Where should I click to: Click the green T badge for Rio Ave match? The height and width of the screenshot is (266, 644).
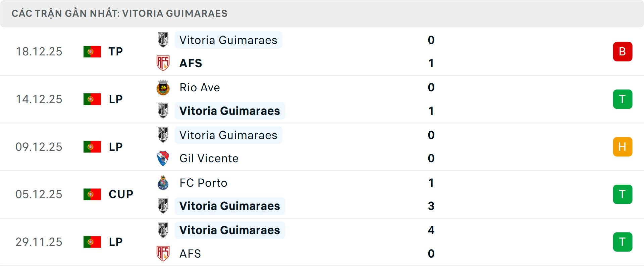point(623,99)
